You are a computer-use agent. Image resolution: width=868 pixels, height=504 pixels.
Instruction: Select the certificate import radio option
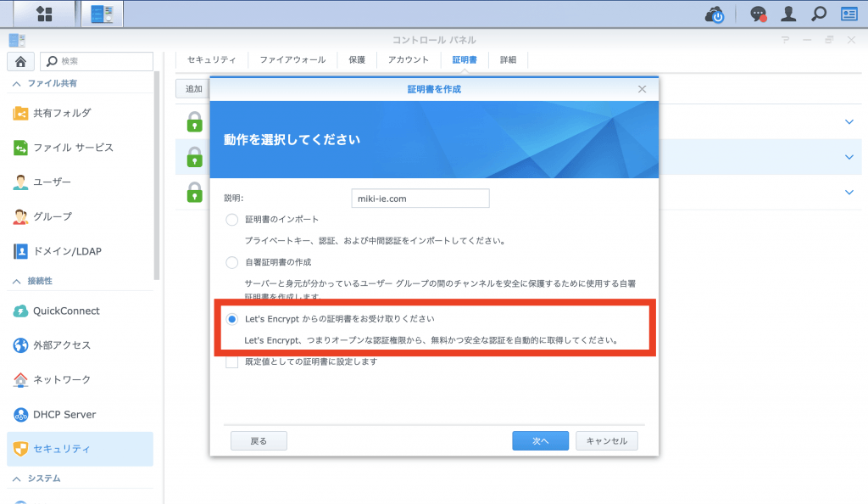pos(232,220)
